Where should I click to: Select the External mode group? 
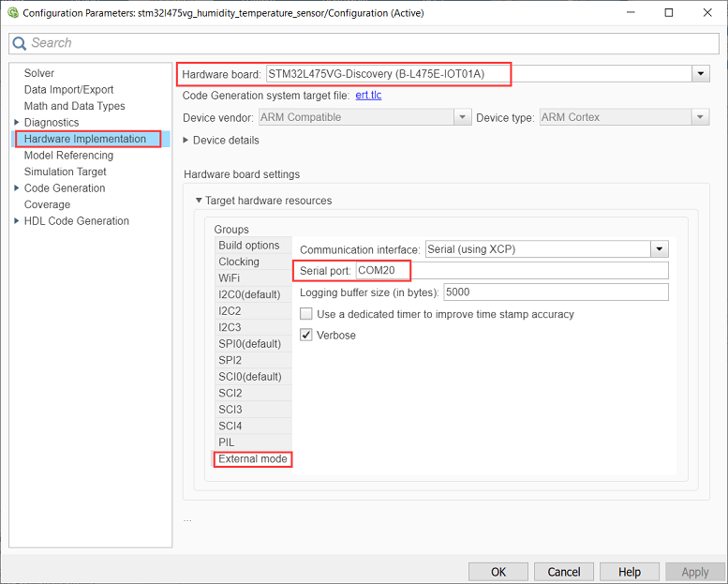(252, 459)
